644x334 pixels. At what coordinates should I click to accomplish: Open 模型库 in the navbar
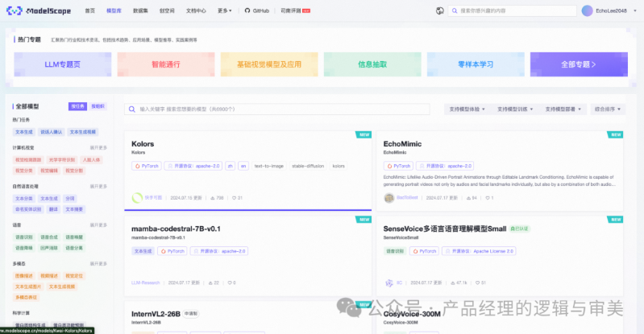pos(114,10)
